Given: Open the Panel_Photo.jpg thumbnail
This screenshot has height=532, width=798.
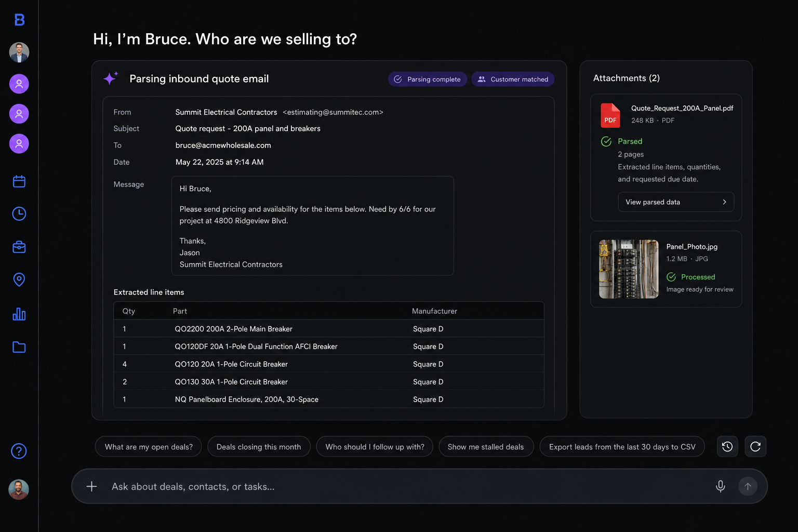Looking at the screenshot, I should (629, 269).
